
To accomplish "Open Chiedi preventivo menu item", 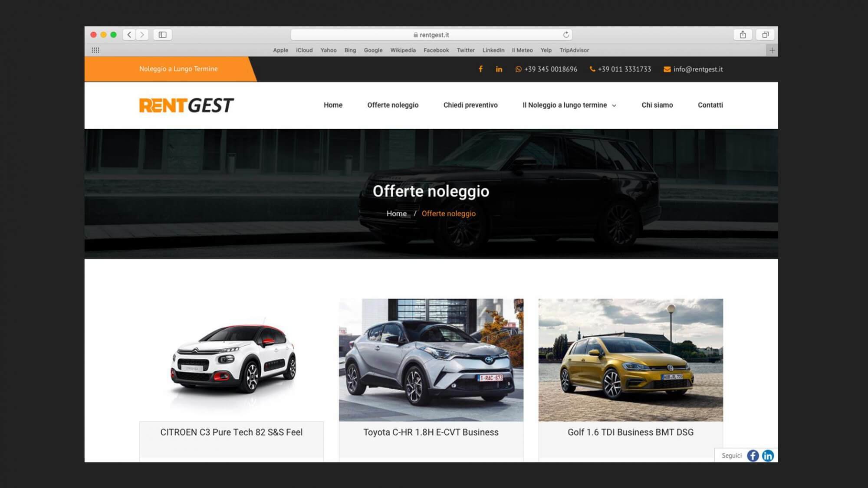I will [x=470, y=105].
